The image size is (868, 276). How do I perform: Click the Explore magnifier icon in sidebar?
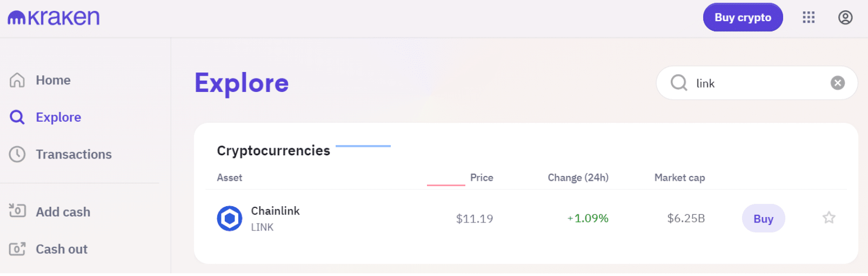(17, 117)
